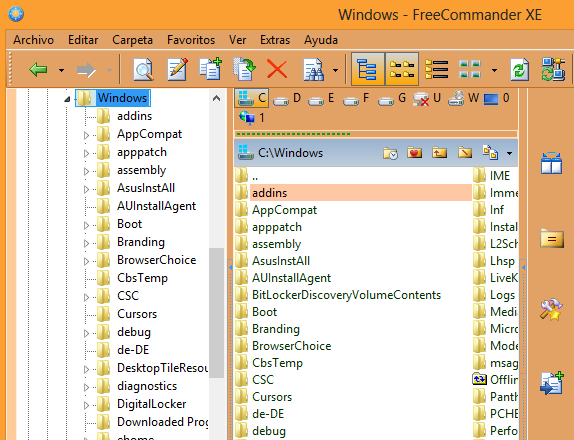Select the '..' parent entry in file list
Viewport: 574px width, 440px height.
click(x=255, y=176)
